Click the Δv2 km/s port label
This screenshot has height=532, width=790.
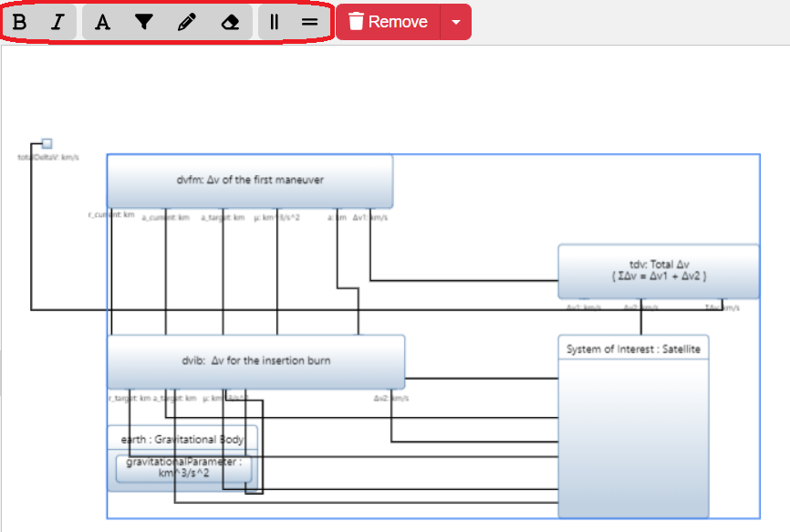pos(390,398)
